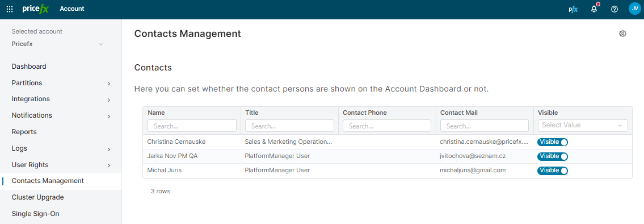Click the Pricefx logo

pos(35,9)
